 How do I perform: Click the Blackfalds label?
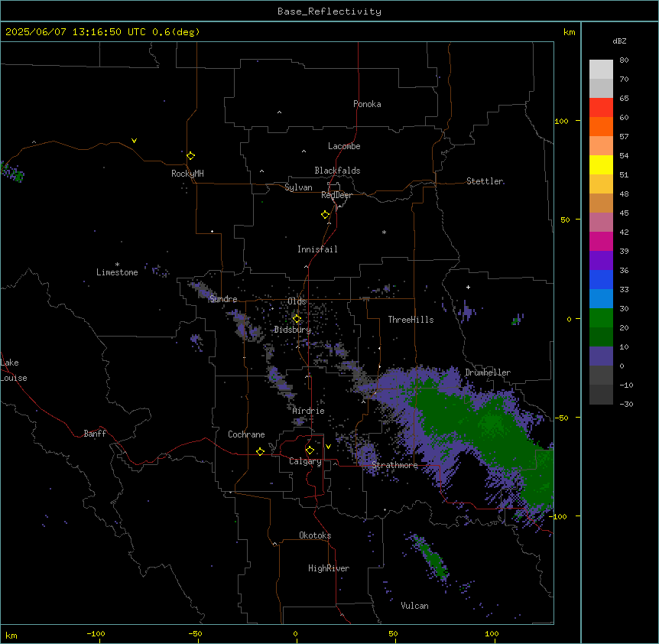click(x=337, y=171)
